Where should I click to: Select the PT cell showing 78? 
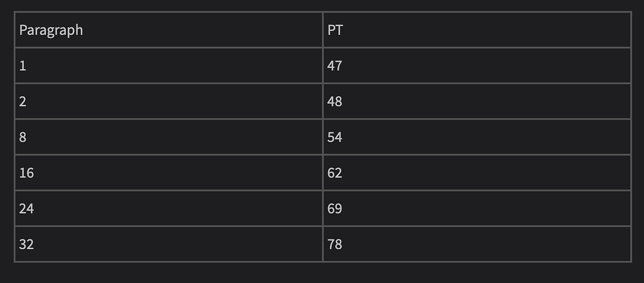tap(476, 244)
